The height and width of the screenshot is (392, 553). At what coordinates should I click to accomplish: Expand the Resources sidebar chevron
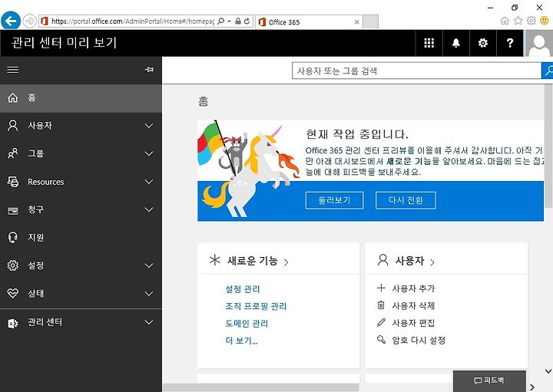click(149, 182)
